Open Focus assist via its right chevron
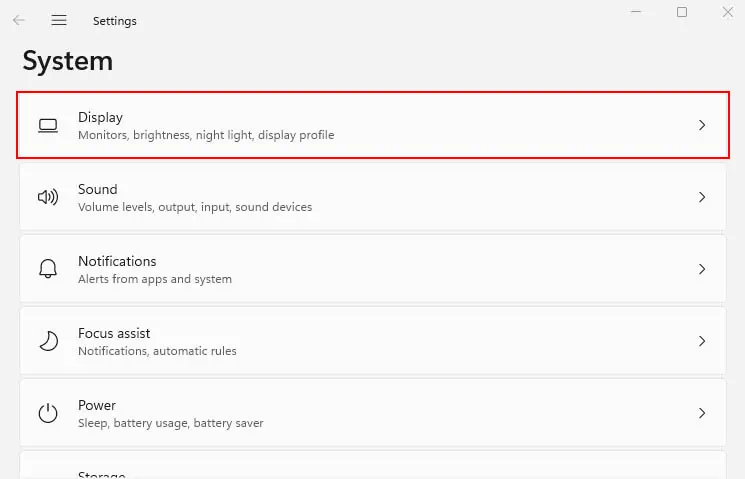Image resolution: width=745 pixels, height=479 pixels. point(702,342)
